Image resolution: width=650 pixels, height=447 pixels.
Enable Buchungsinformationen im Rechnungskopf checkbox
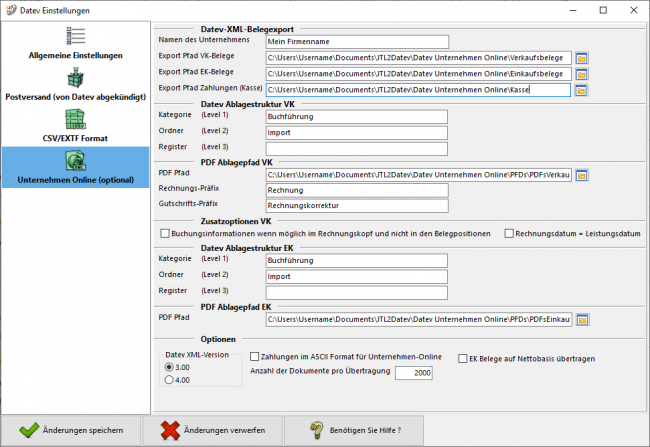coord(165,233)
